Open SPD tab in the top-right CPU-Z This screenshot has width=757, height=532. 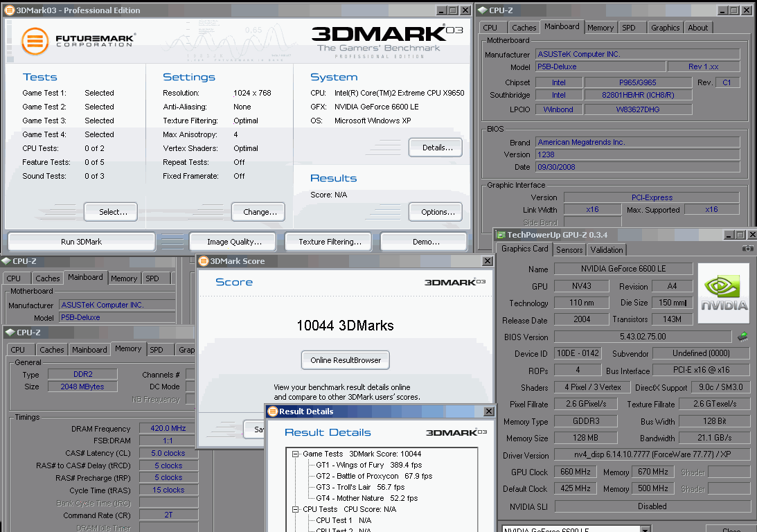pyautogui.click(x=629, y=28)
